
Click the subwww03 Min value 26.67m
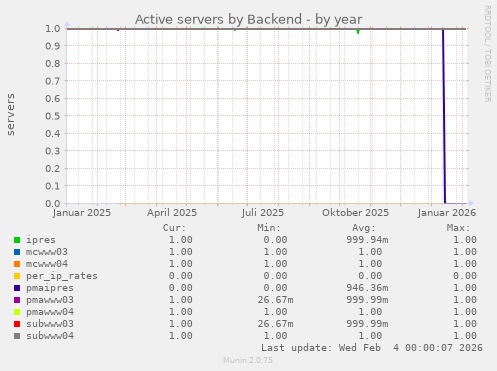(x=275, y=324)
